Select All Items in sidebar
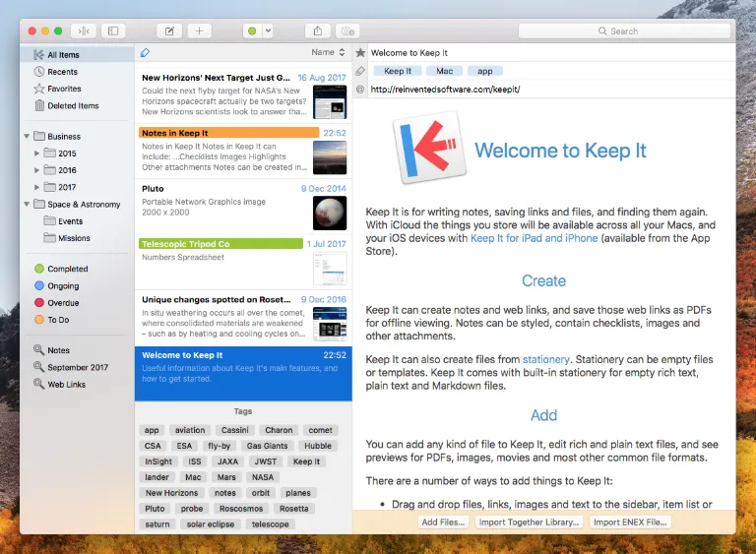 (77, 55)
